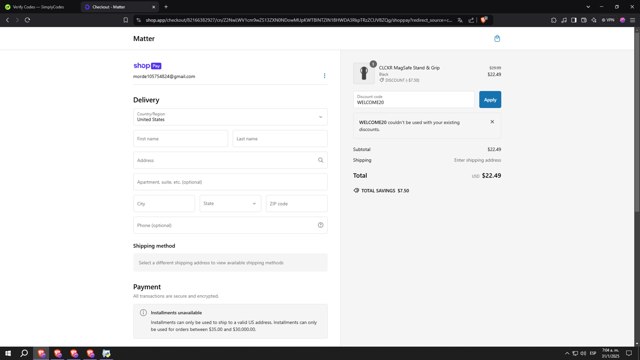
Task: Expand the Country/Region dropdown
Action: (x=230, y=117)
